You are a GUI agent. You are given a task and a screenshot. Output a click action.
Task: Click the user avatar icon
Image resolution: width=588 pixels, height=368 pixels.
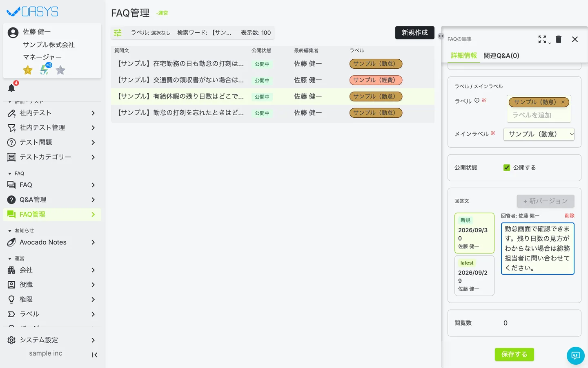click(x=13, y=33)
